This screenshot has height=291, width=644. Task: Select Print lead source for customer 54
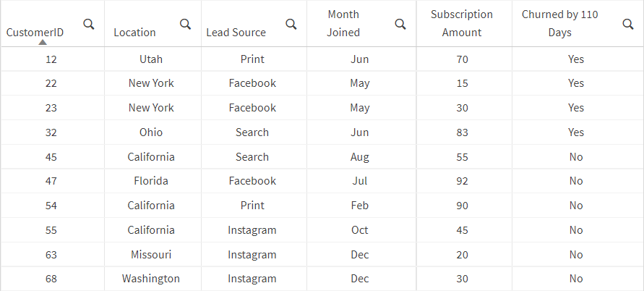coord(252,206)
